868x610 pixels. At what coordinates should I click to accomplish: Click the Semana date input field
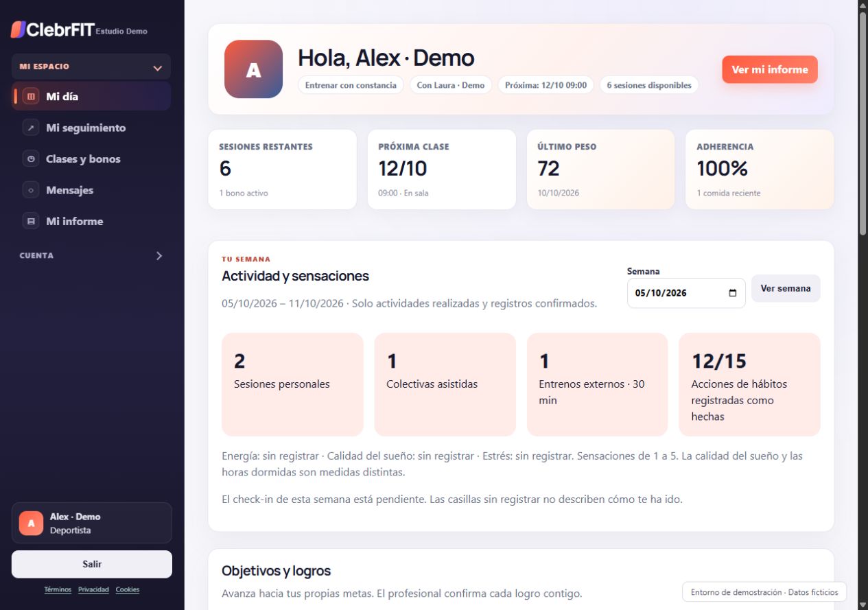coord(686,293)
